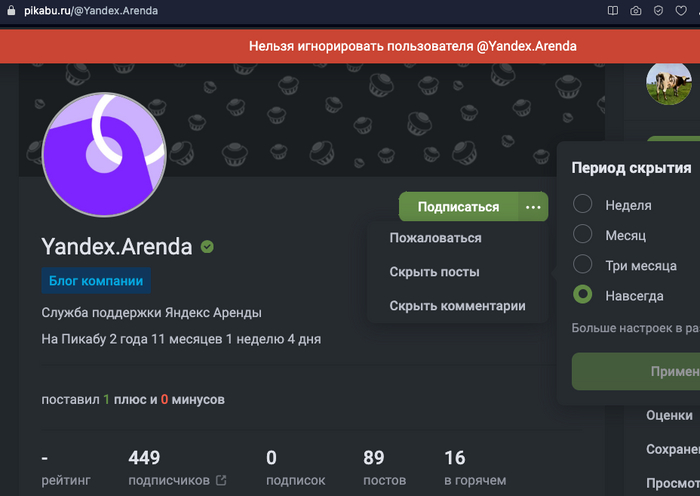Open the Блог компании tag
Viewport: 700px width, 496px height.
pos(96,281)
